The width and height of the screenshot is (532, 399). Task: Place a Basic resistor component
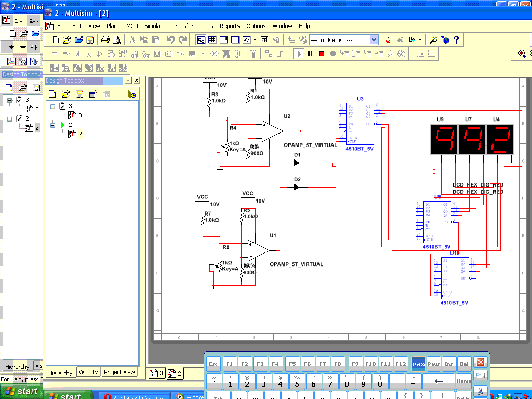[x=66, y=54]
